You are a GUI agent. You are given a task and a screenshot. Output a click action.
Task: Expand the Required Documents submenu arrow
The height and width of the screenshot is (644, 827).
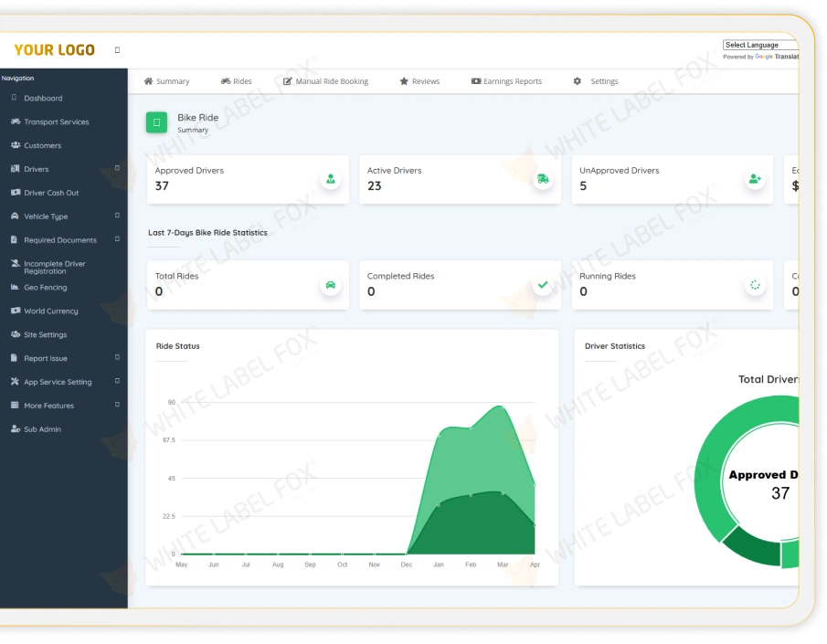[117, 239]
